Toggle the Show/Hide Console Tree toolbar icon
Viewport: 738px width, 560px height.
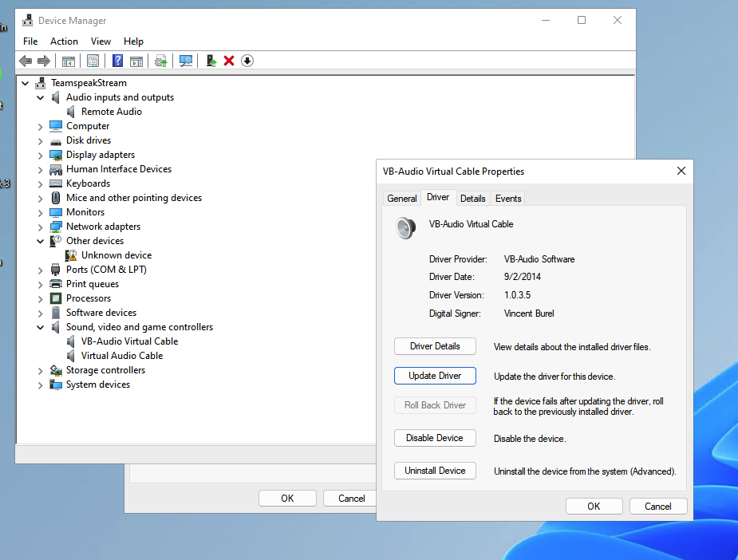click(x=69, y=61)
